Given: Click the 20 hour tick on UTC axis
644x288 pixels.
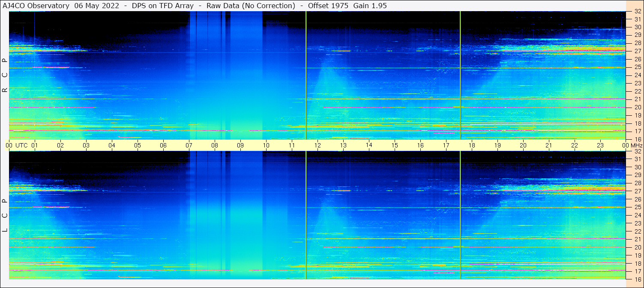Looking at the screenshot, I should (523, 145).
